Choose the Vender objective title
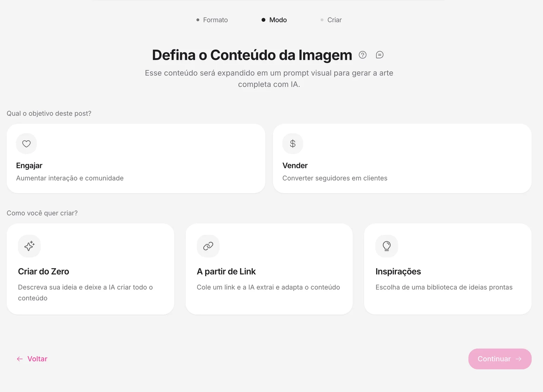The height and width of the screenshot is (392, 543). click(295, 166)
